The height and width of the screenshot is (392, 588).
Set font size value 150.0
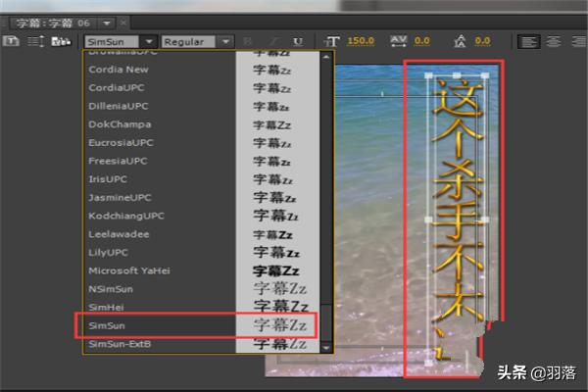pyautogui.click(x=361, y=41)
